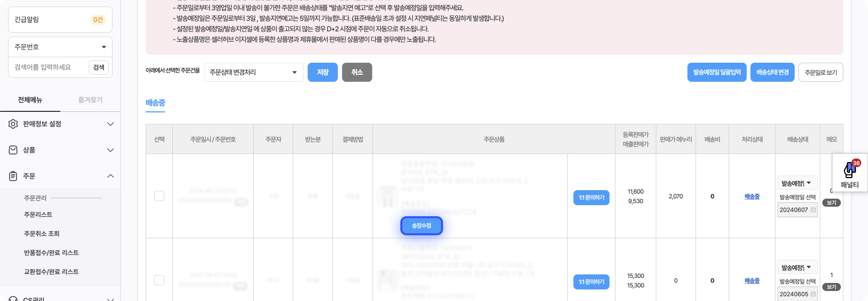Collapse the 주문 menu section chevron
This screenshot has height=301, width=868.
(111, 176)
